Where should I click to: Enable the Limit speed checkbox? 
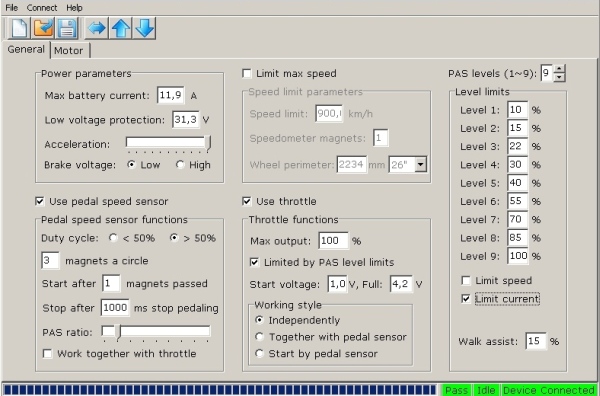coord(466,280)
